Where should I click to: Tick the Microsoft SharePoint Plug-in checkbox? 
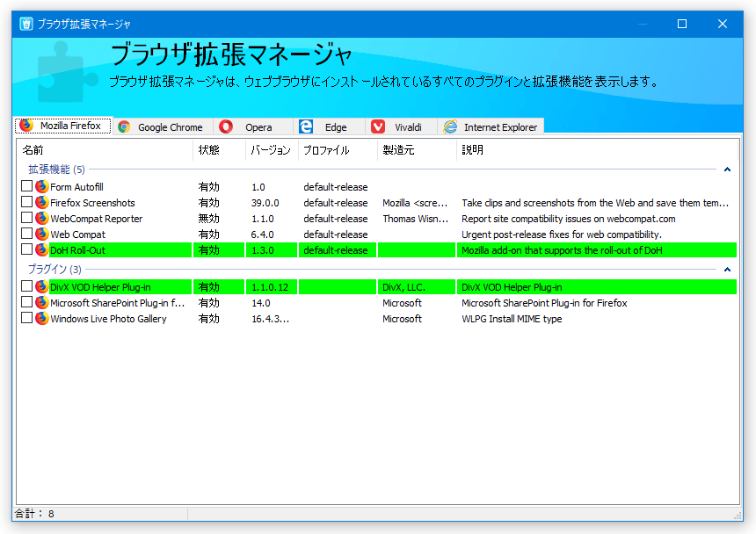(x=27, y=302)
